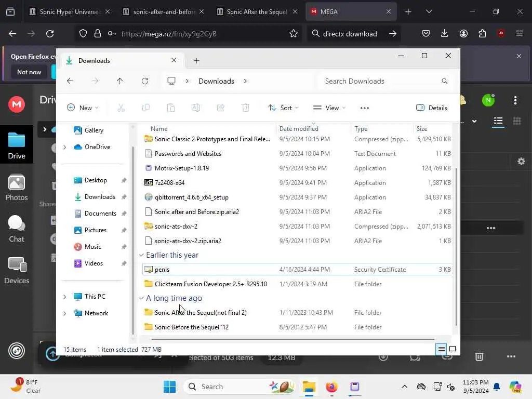The width and height of the screenshot is (532, 399).
Task: Click the search magnifier in Search Downloads
Action: click(445, 81)
